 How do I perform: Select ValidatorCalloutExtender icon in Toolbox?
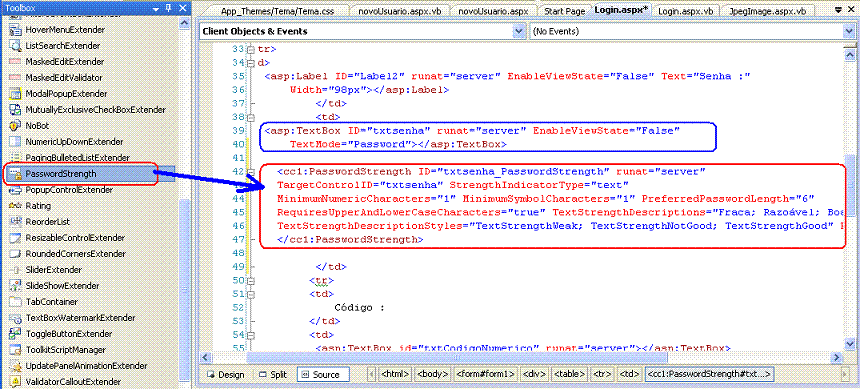tap(15, 381)
